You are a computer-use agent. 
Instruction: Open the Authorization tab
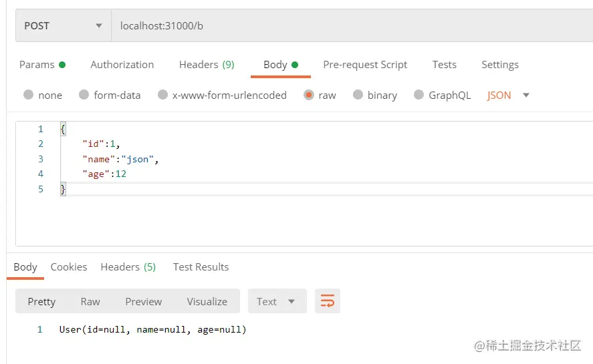click(122, 65)
